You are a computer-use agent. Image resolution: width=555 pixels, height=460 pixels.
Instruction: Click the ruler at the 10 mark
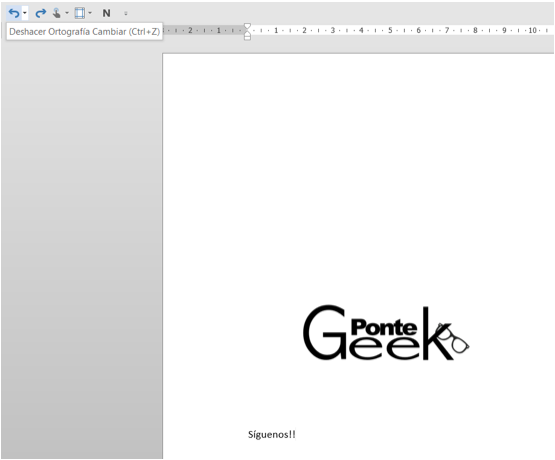[532, 30]
